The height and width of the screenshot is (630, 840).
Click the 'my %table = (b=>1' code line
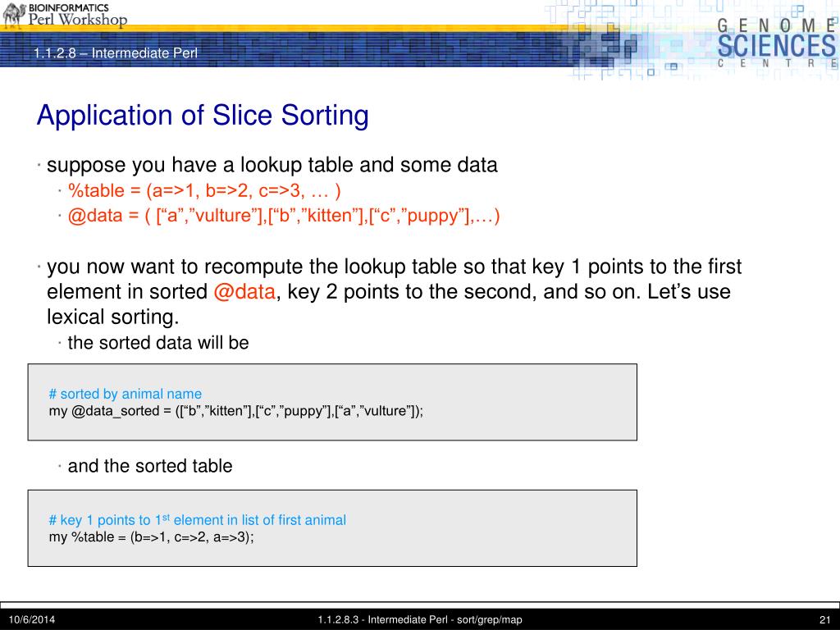coord(151,536)
